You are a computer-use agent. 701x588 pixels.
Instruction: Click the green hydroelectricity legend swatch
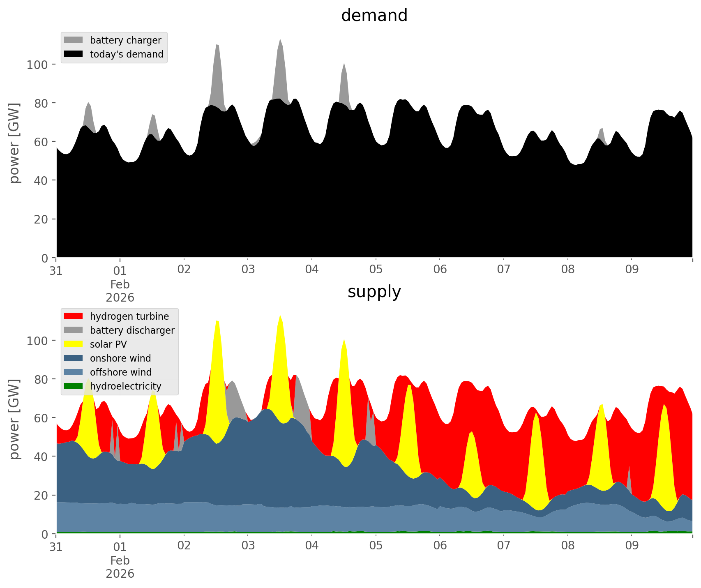[x=74, y=386]
